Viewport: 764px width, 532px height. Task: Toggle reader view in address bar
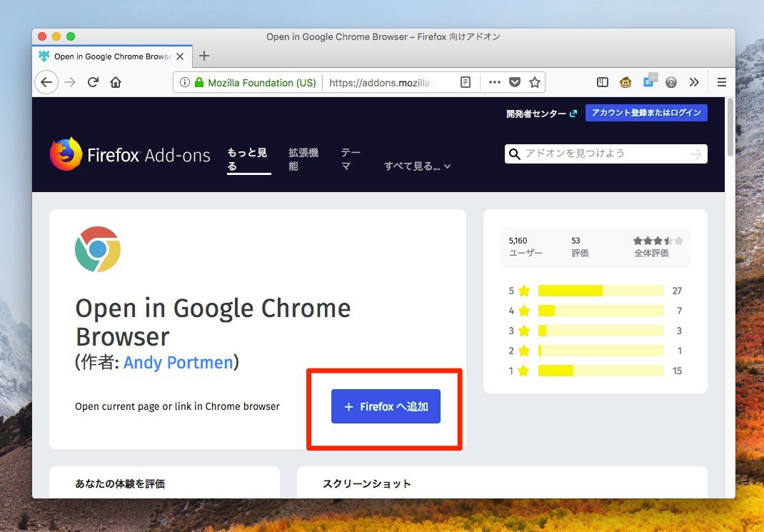(466, 82)
